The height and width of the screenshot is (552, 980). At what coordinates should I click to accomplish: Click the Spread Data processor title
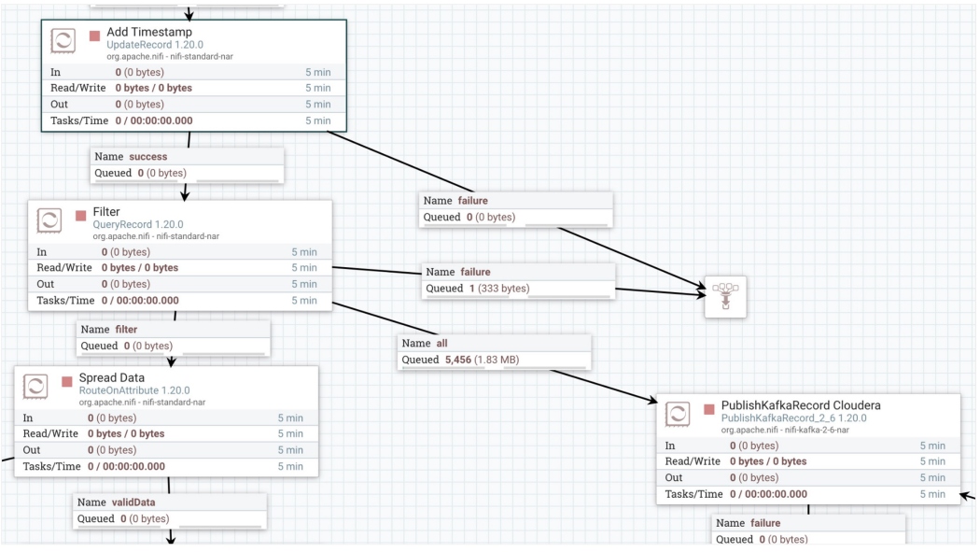pos(112,377)
